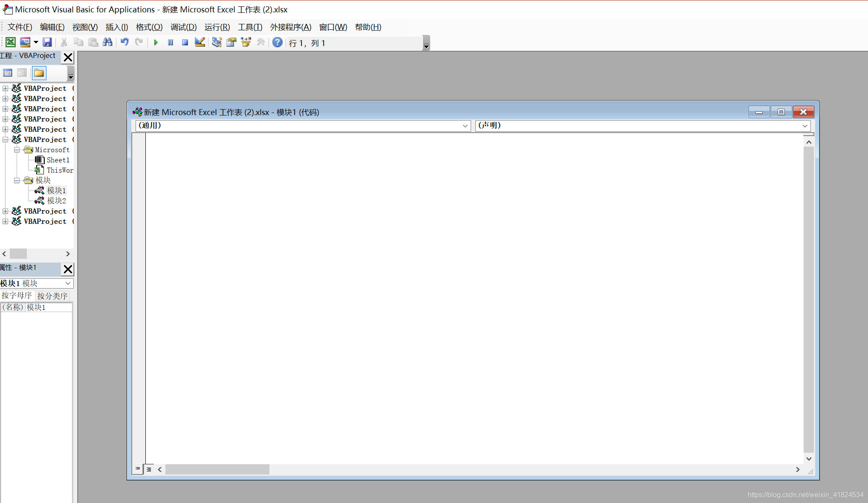Enter Design Mode via ruler icon
Screen dimensions: 868x503
[200, 42]
